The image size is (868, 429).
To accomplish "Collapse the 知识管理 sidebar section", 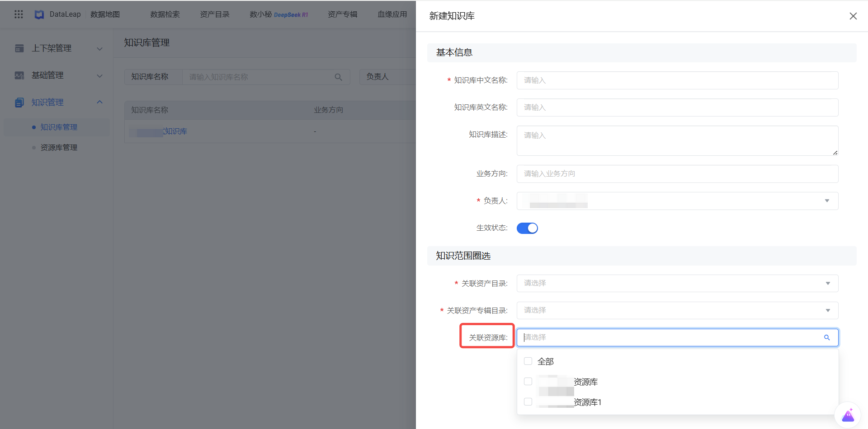I will tap(100, 103).
